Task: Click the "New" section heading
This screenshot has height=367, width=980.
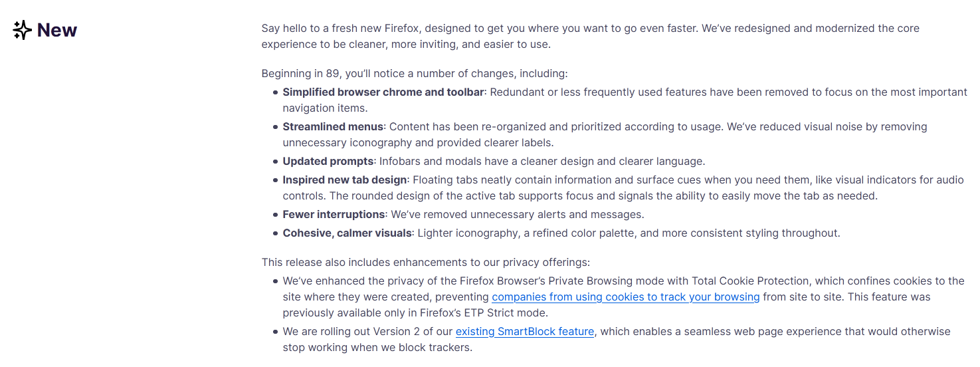Action: [57, 30]
